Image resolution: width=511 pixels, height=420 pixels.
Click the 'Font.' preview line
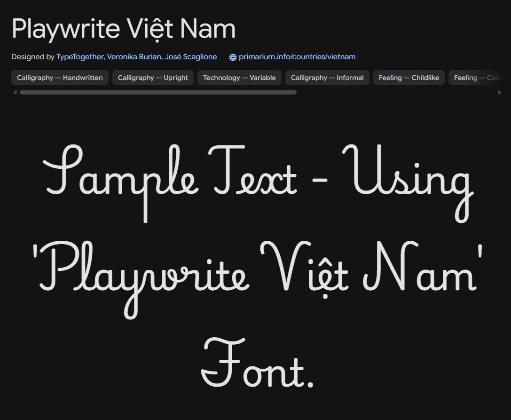(x=257, y=362)
